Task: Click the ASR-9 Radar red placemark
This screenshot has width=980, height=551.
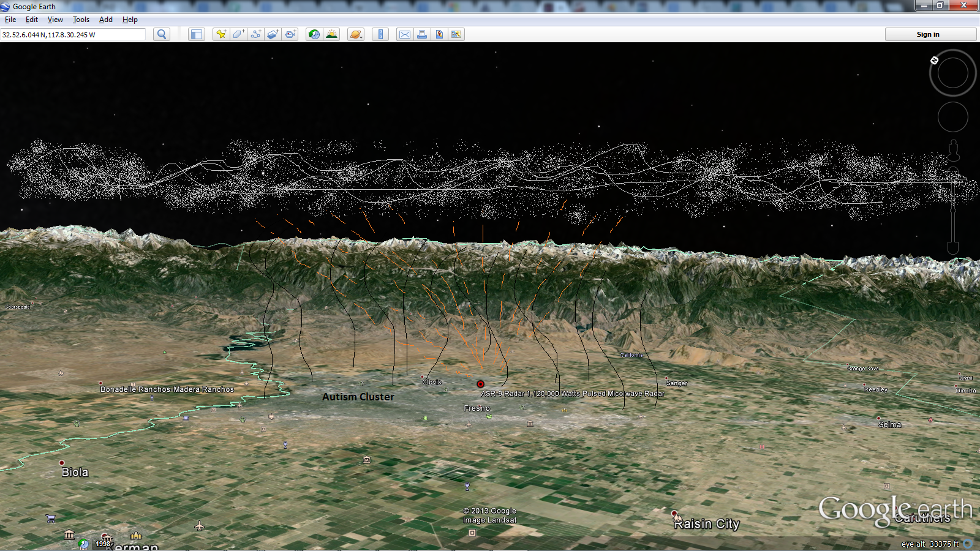Action: click(481, 384)
